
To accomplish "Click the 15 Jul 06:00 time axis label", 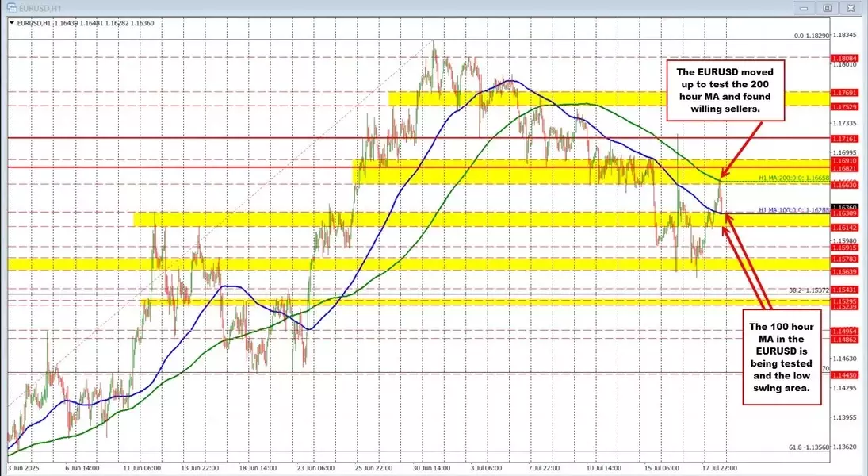I will click(662, 468).
